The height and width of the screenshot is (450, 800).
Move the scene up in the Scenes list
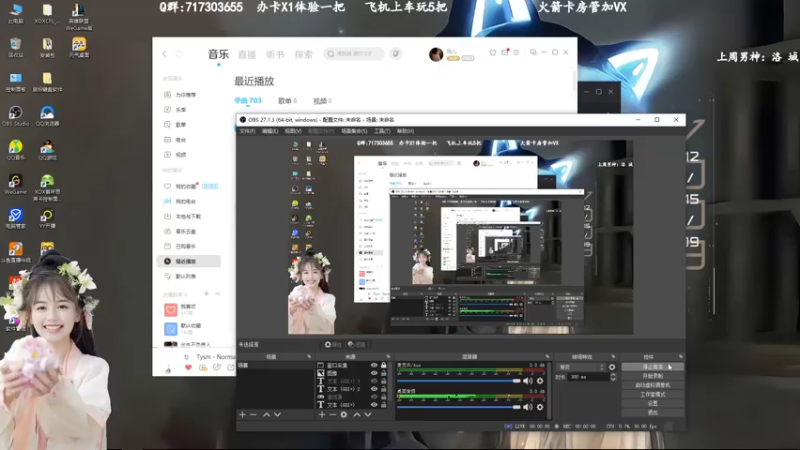point(266,415)
